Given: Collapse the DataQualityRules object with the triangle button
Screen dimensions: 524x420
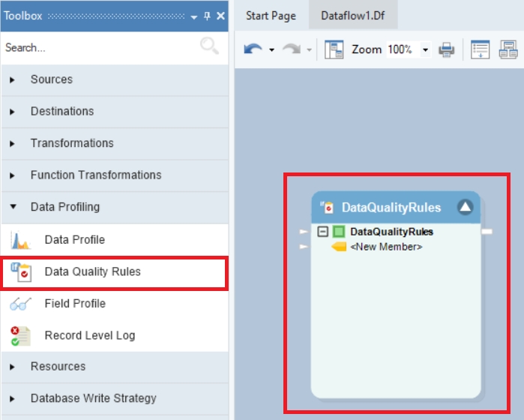Looking at the screenshot, I should [x=466, y=207].
